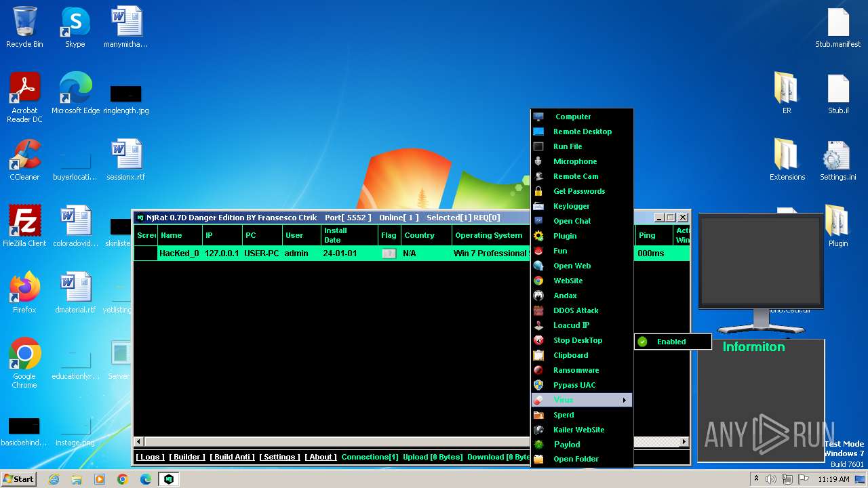
Task: Sort by the Name column header
Action: (x=180, y=235)
